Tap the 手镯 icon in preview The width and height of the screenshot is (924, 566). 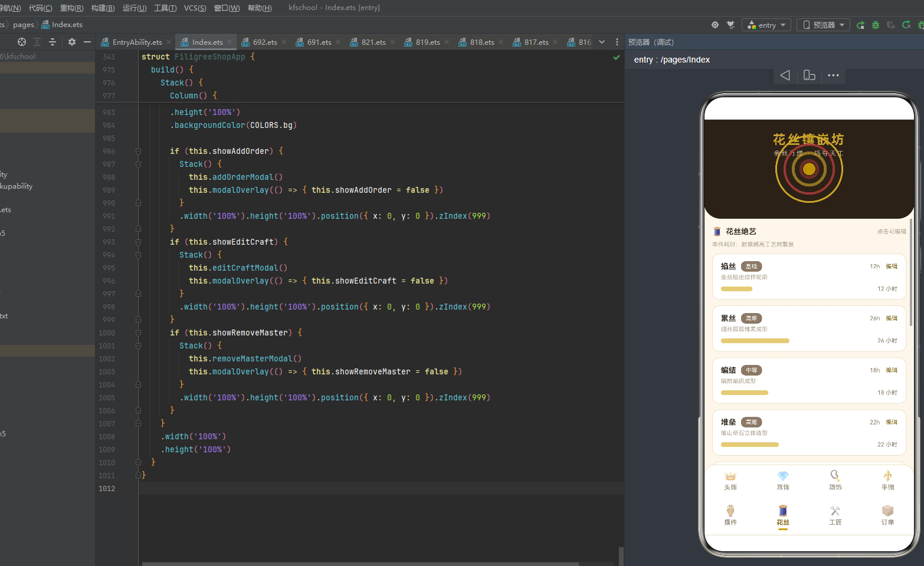pos(887,475)
